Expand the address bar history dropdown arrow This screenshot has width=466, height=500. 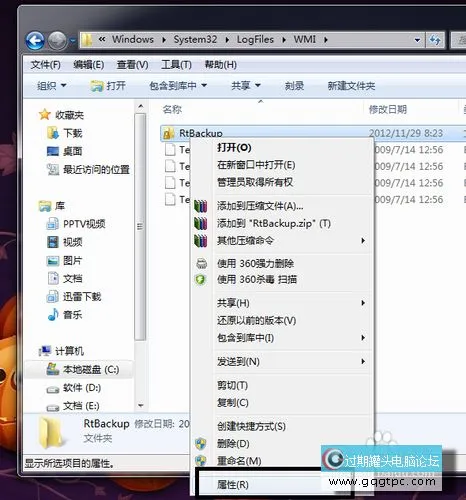pos(417,40)
